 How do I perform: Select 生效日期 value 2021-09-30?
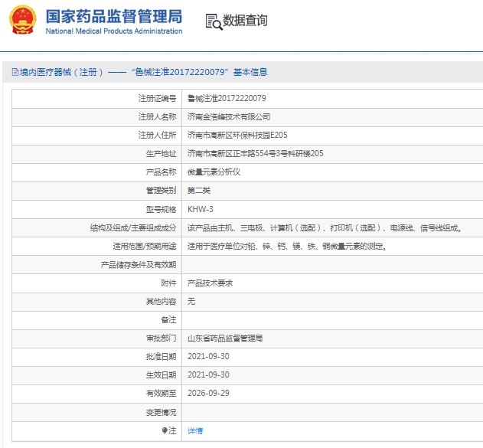point(208,375)
